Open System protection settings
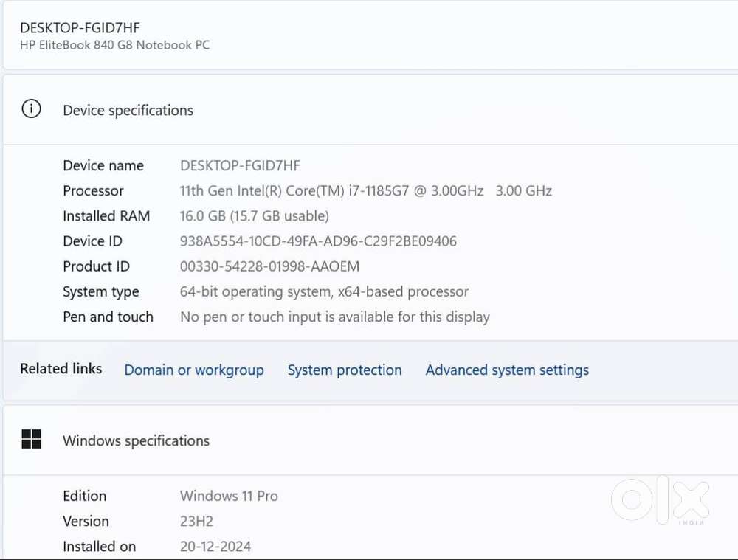The width and height of the screenshot is (738, 560). coord(345,370)
